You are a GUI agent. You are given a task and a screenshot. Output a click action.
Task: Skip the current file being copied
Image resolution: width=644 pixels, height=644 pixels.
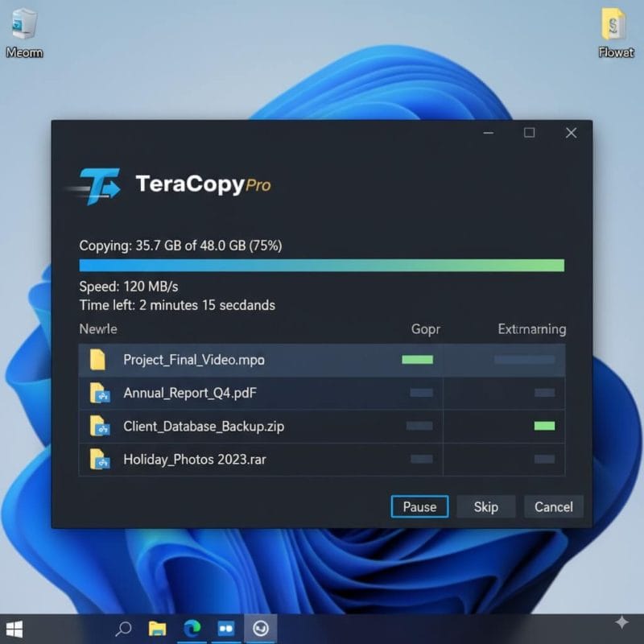click(485, 506)
